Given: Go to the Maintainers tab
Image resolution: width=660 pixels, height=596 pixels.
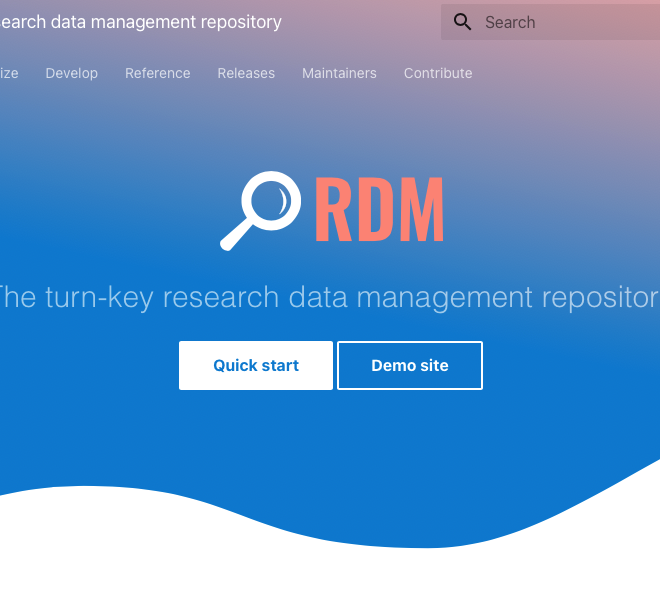Looking at the screenshot, I should (339, 73).
